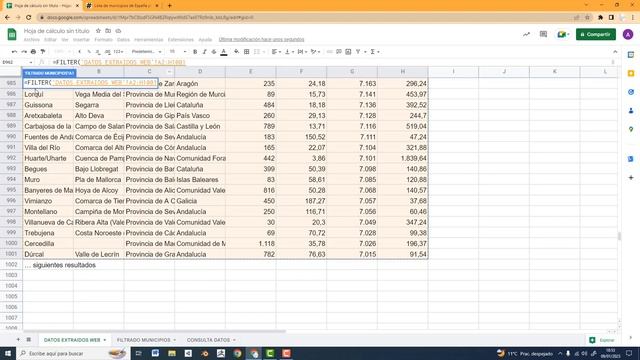
Task: Click the move to folder icon
Action: coord(108,31)
